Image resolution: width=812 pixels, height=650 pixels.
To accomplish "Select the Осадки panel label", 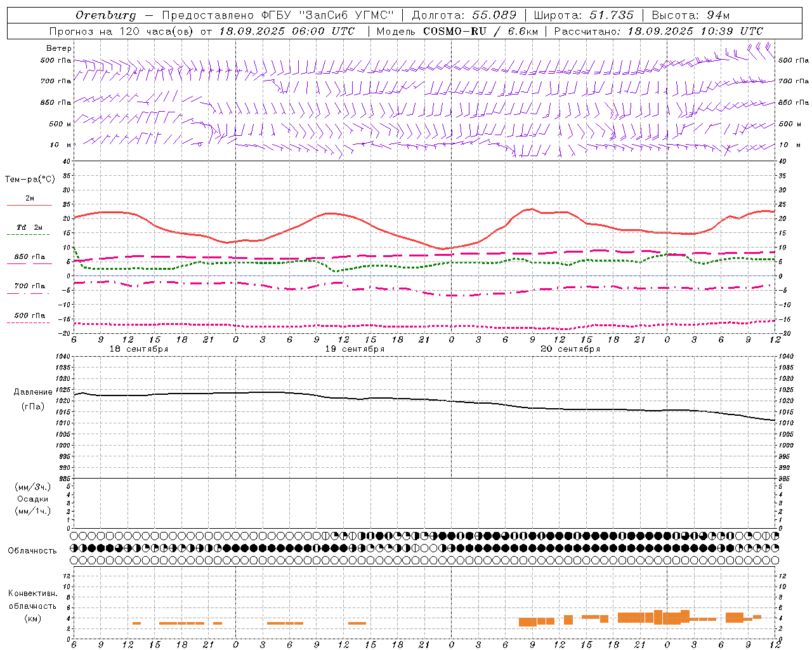I will point(32,499).
